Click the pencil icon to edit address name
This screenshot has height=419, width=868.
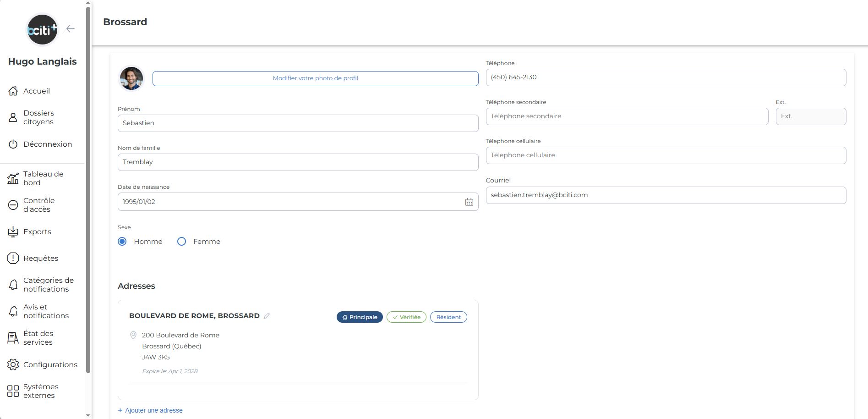click(x=267, y=316)
